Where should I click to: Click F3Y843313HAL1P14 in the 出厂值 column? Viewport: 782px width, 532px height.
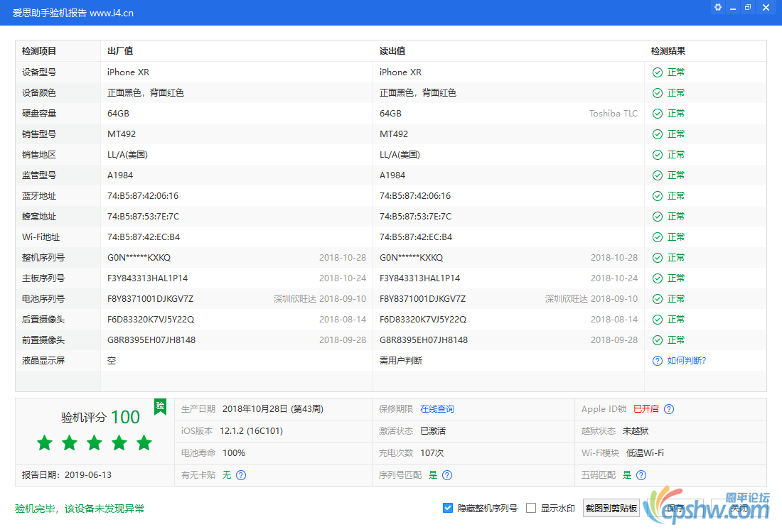[148, 278]
